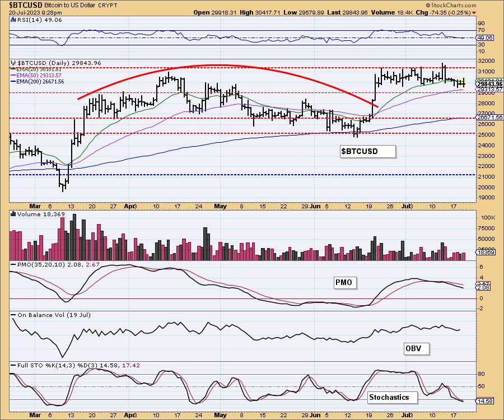Click the 2.08 tag on the PMO axis

pyautogui.click(x=484, y=288)
